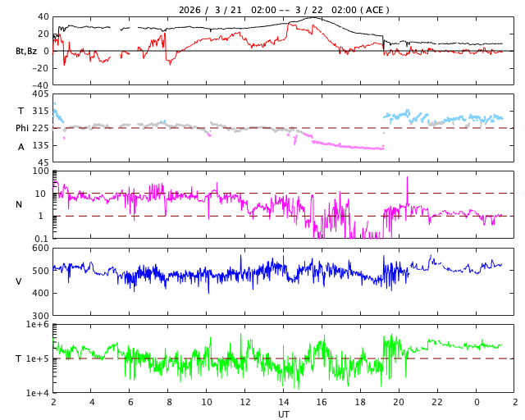Click the 0.1 tick on the density axis
The image size is (525, 420).
tap(41, 239)
